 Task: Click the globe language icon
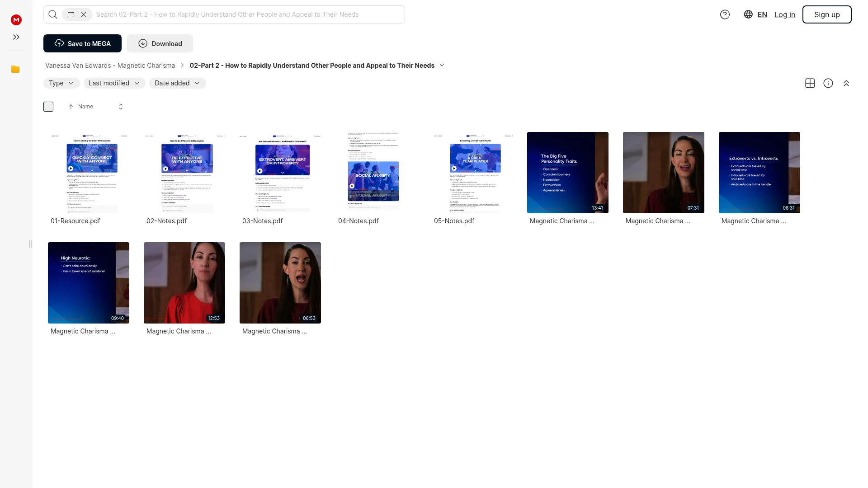click(x=748, y=14)
